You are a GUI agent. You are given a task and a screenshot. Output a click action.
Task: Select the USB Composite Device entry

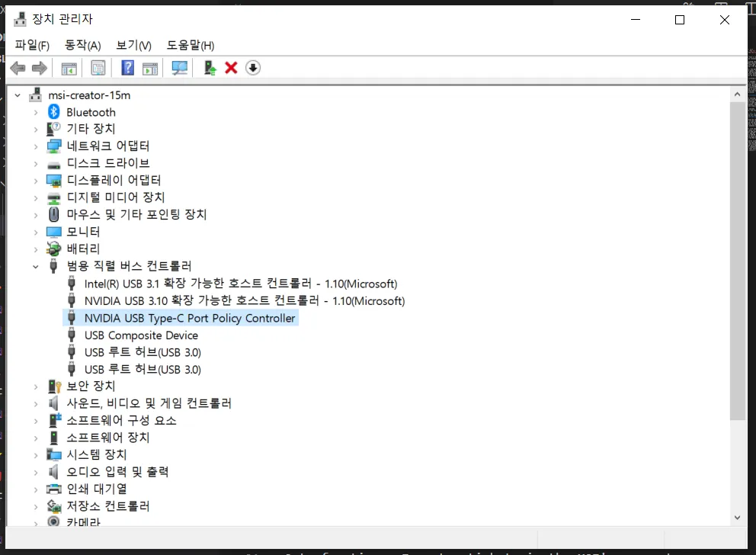click(x=140, y=335)
